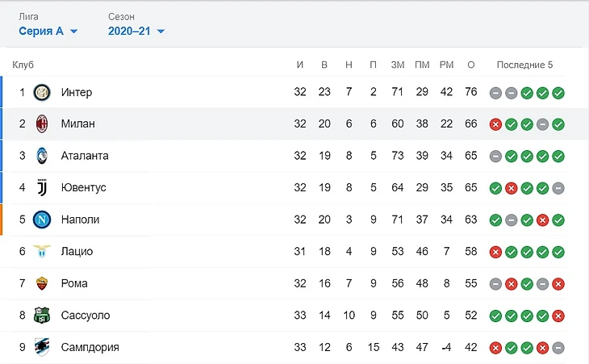Click the Последние 5 column header
589x364 pixels.
coord(524,65)
